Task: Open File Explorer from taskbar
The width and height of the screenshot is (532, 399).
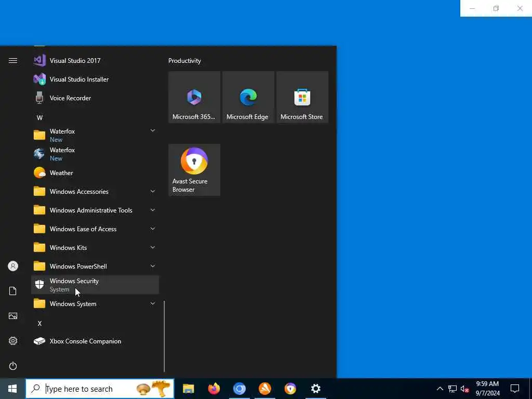Action: tap(188, 389)
